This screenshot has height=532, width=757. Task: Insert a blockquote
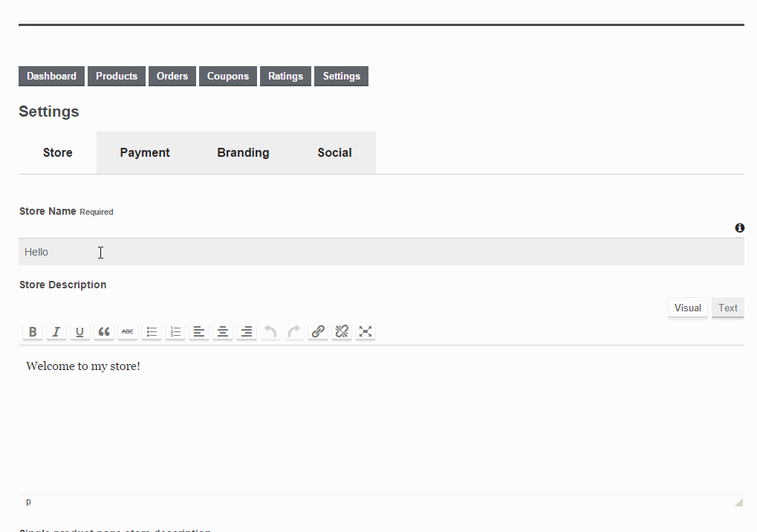103,331
